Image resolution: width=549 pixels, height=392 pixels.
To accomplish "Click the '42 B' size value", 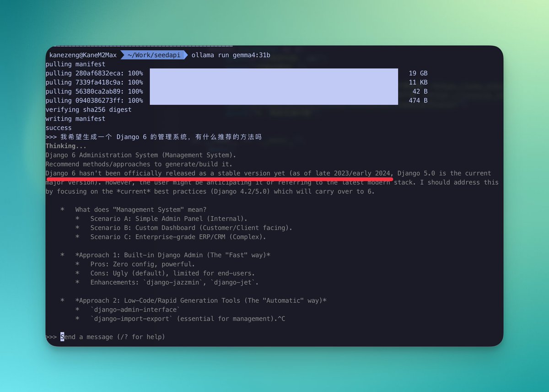I will click(x=420, y=91).
